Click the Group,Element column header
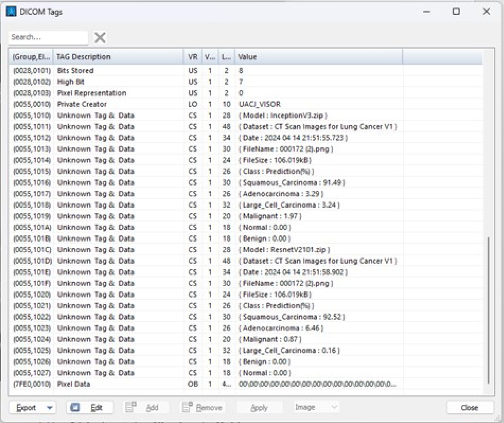 (x=31, y=57)
